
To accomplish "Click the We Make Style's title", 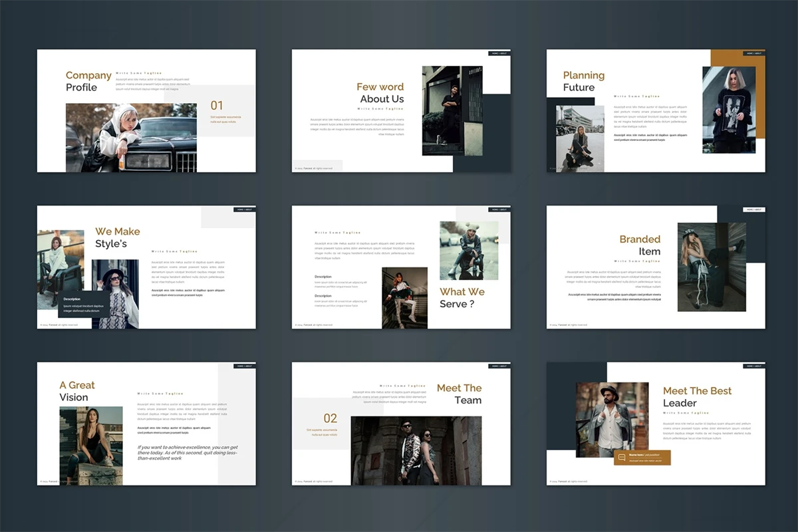I will point(117,237).
